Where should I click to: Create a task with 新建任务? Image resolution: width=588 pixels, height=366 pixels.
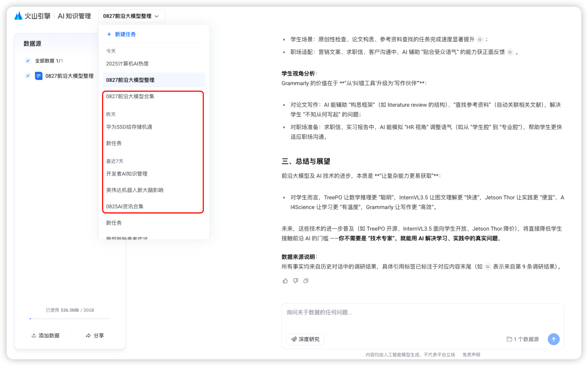(x=121, y=34)
